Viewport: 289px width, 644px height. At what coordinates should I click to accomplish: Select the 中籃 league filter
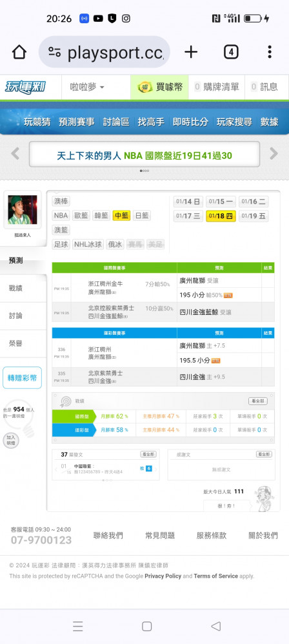tap(121, 216)
